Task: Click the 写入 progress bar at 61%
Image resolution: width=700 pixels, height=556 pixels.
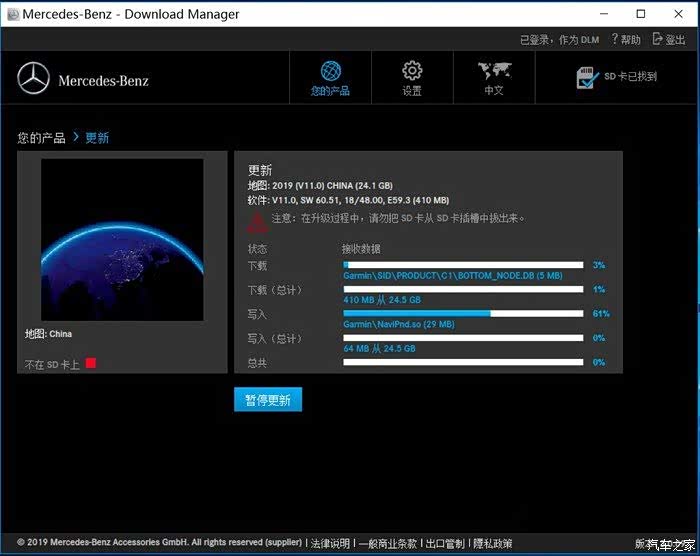Action: 462,313
